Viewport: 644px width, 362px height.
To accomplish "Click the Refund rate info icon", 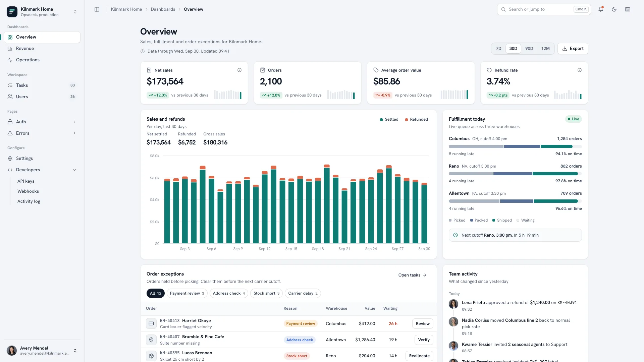I will coord(580,70).
